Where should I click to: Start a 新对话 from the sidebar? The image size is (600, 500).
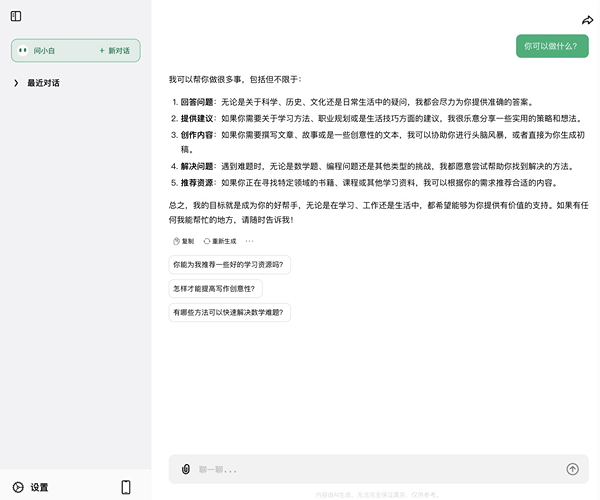[x=114, y=50]
